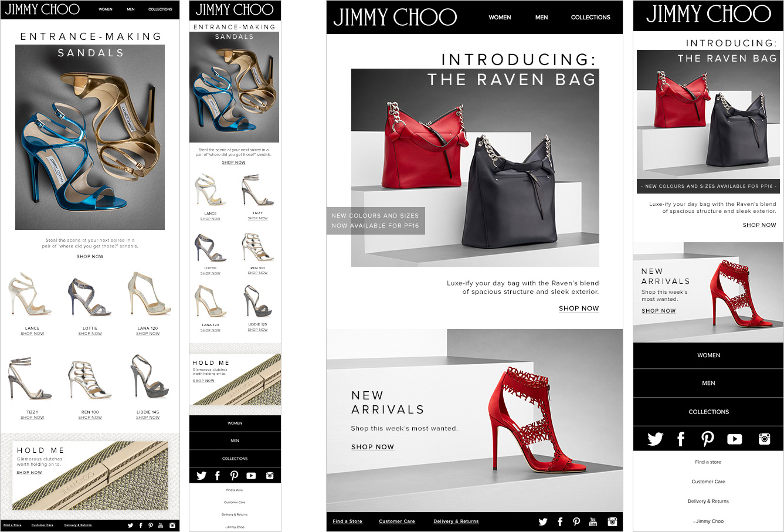Tap Hold Me SHOP NOW in mobile sandals email
784x532 pixels.
[203, 381]
